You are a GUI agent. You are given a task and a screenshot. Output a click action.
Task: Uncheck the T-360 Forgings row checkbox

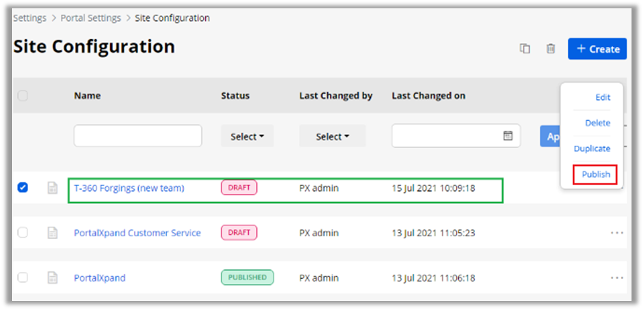point(23,187)
